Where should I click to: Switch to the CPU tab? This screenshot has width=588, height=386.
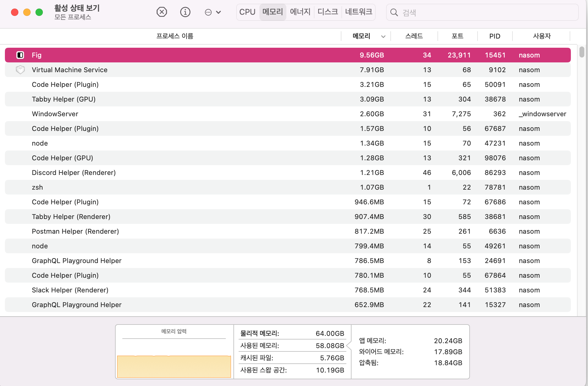click(247, 12)
